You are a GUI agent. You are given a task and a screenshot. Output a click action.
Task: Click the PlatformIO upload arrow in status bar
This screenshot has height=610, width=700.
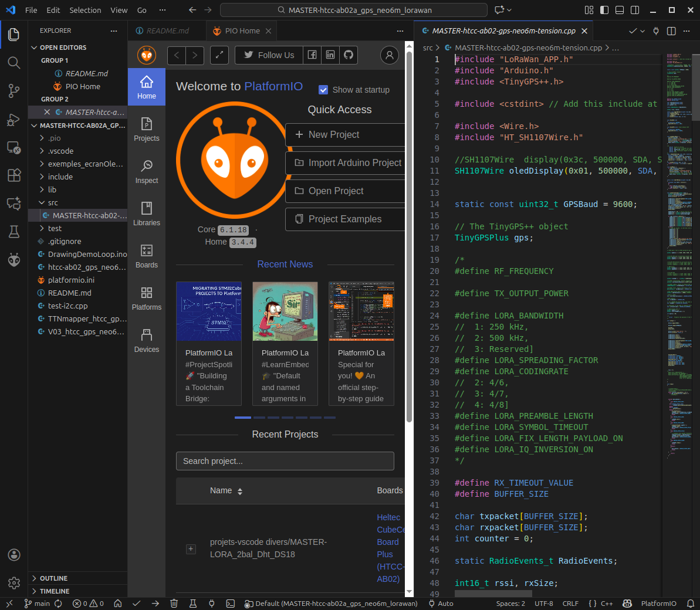(x=155, y=604)
